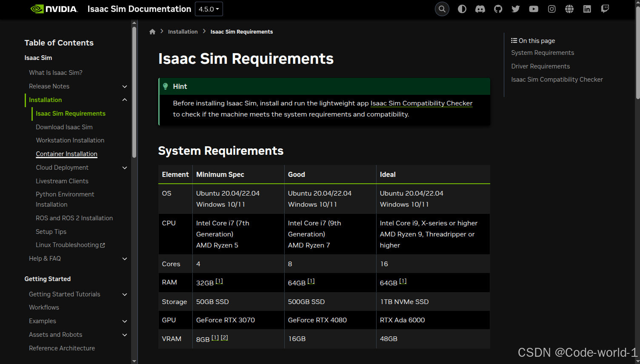640x364 pixels.
Task: Open the 4.5.0 version dropdown
Action: 209,9
